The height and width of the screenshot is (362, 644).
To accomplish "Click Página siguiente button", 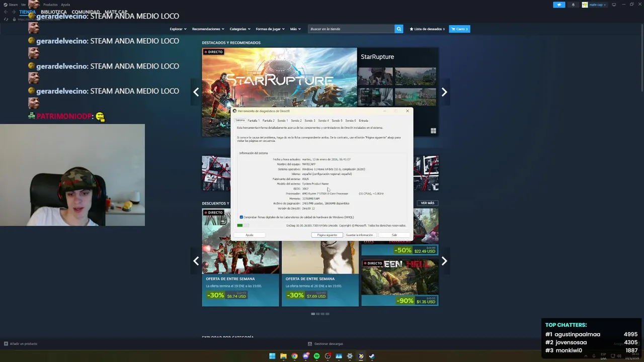I will [x=327, y=235].
